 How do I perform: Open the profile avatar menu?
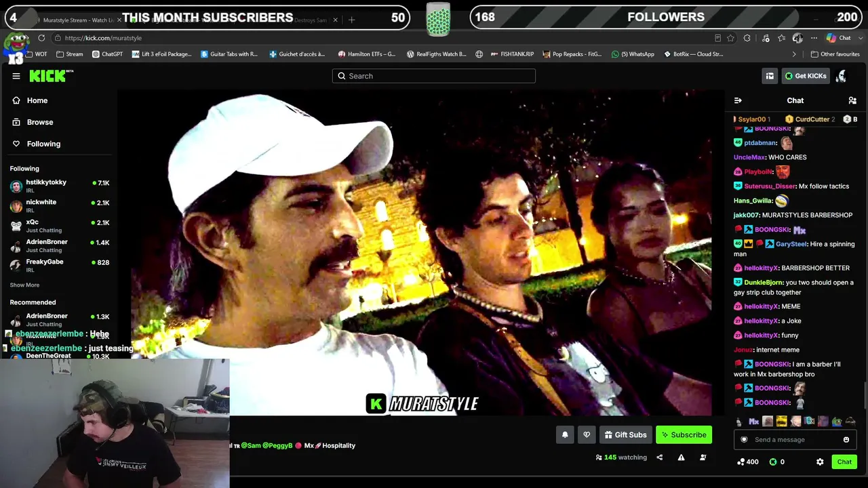tap(842, 76)
